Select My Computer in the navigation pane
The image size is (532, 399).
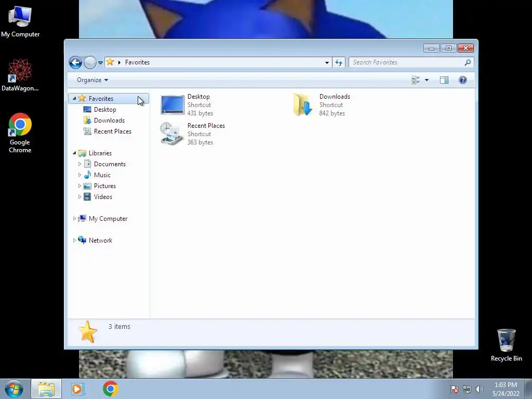point(108,219)
